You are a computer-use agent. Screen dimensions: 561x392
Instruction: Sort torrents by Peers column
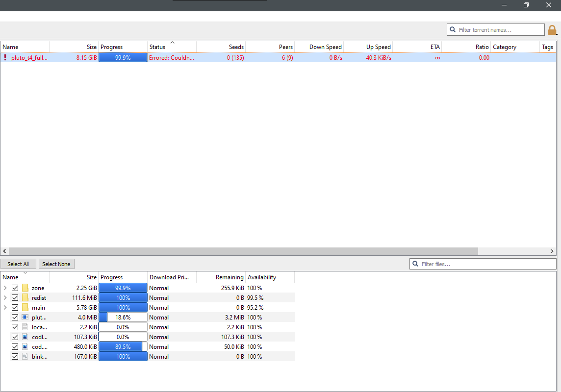[x=270, y=47]
